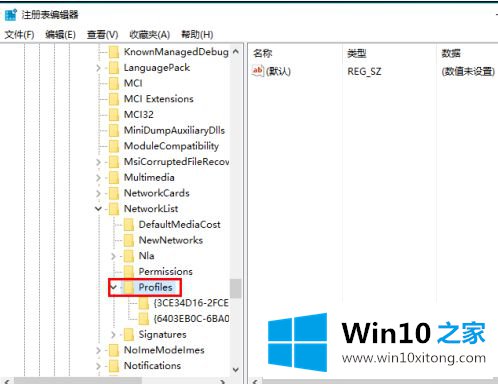
Task: Click the Nla folder icon
Action: click(129, 256)
